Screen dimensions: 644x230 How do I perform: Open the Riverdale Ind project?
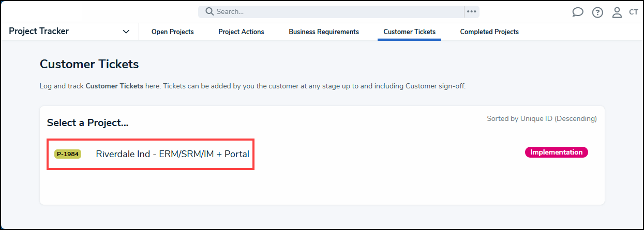tap(172, 154)
